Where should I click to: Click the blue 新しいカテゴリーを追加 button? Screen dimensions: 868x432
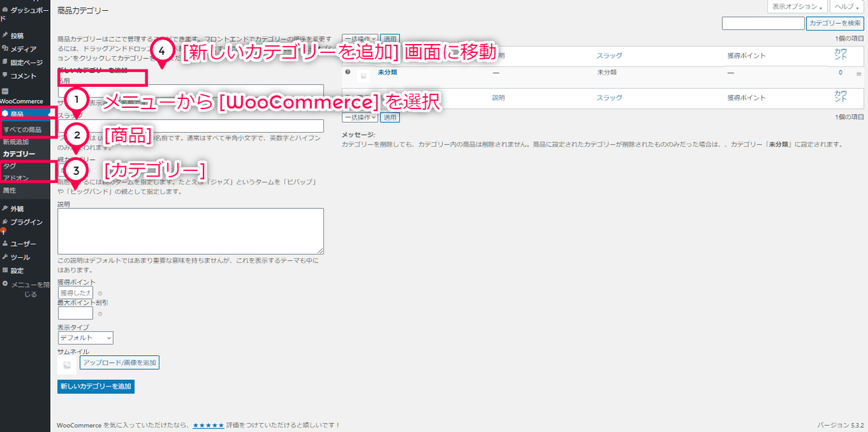coord(96,387)
